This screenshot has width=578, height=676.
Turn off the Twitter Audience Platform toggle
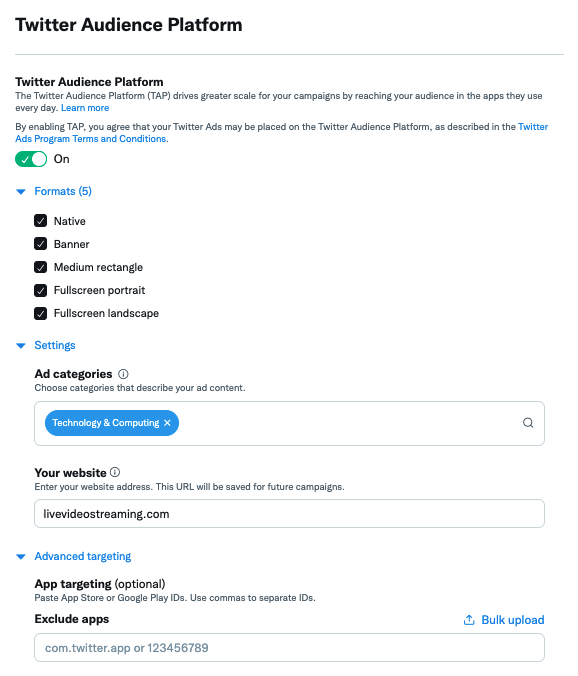click(x=31, y=159)
